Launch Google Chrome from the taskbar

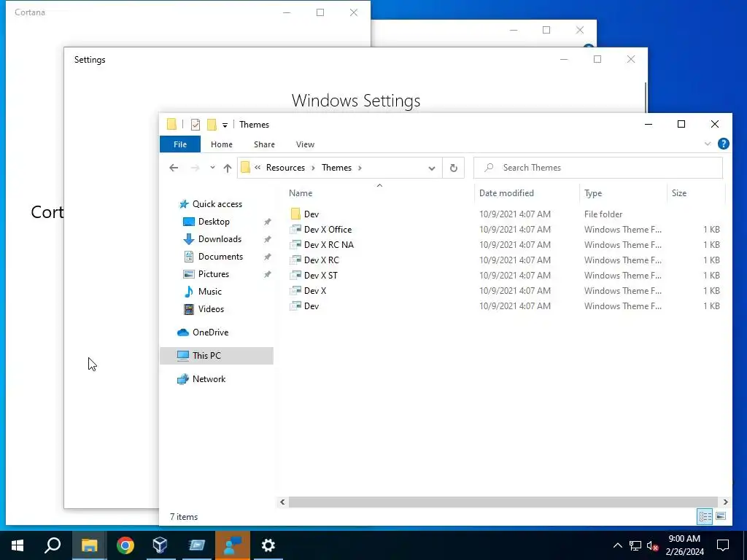click(125, 545)
